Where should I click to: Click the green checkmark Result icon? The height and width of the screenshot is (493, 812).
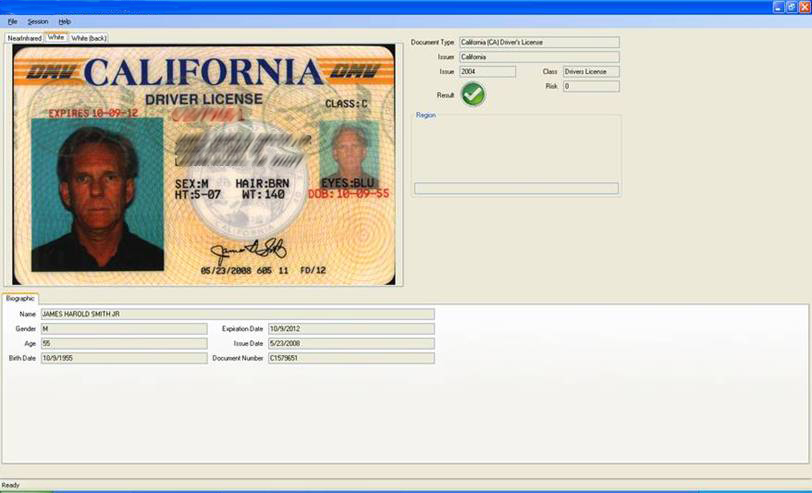click(x=473, y=94)
